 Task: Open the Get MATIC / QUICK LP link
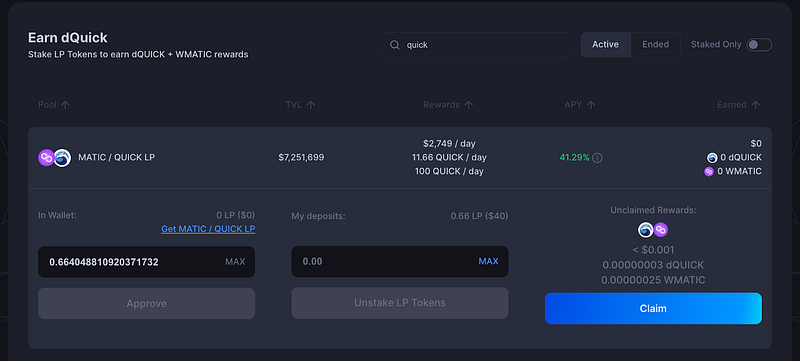(208, 229)
